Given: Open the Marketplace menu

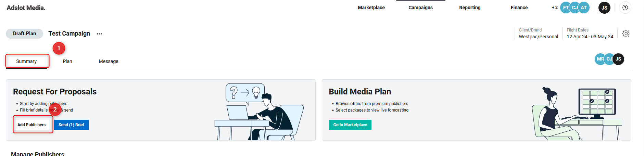Looking at the screenshot, I should click(371, 8).
